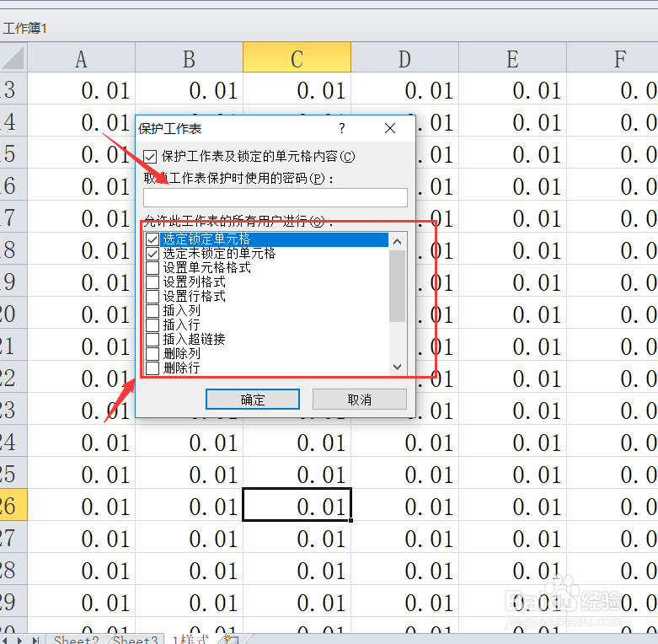Open dialog help question mark
Image resolution: width=658 pixels, height=644 pixels.
coord(342,128)
